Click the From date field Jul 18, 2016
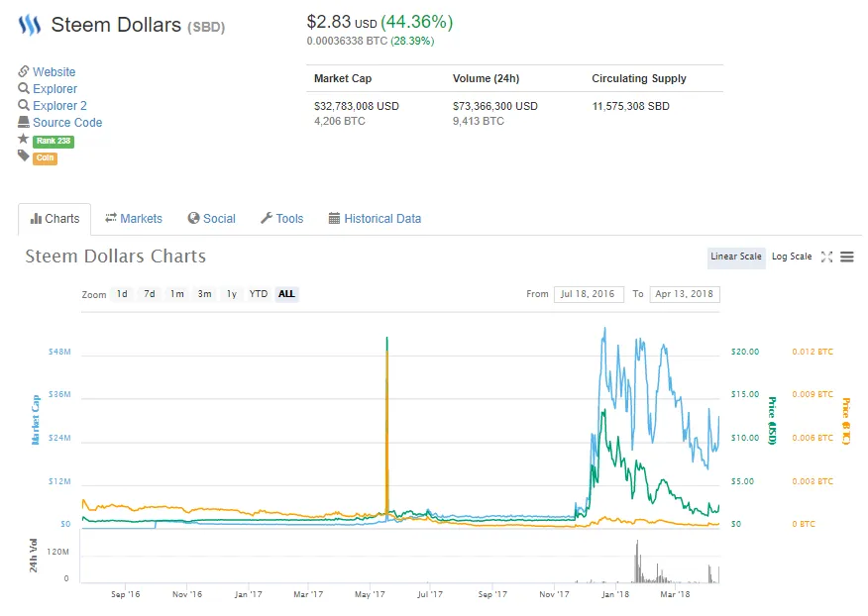Image resolution: width=868 pixels, height=616 pixels. (589, 294)
